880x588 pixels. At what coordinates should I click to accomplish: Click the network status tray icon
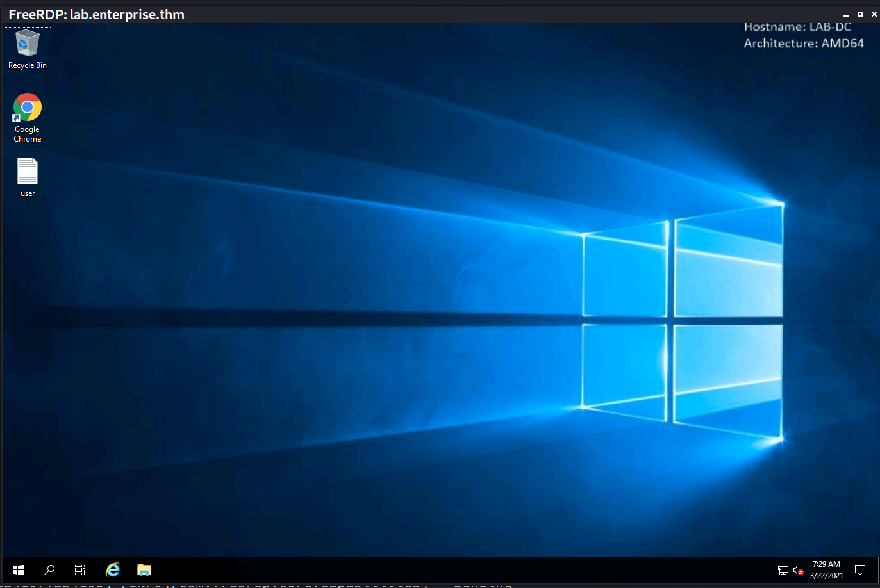click(783, 570)
